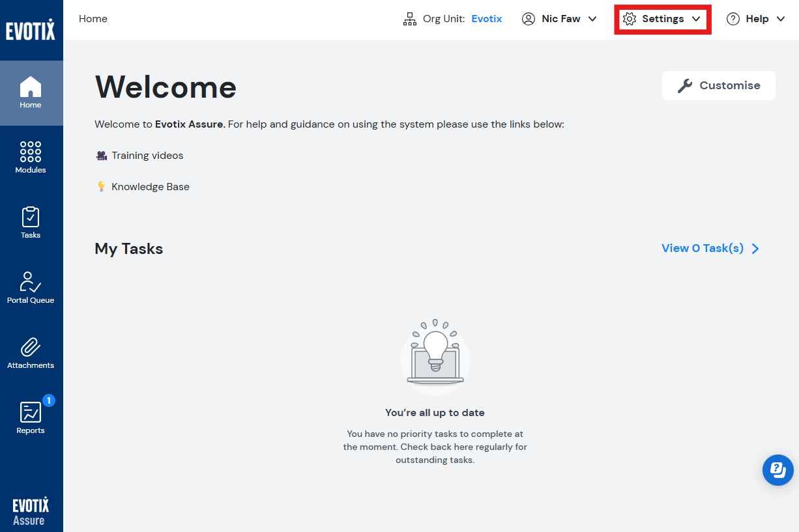Expand the Settings dropdown chevron
799x532 pixels.
point(696,19)
